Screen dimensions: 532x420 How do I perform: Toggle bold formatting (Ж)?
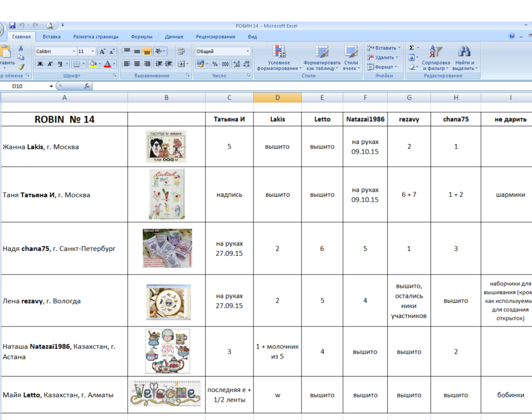click(40, 64)
